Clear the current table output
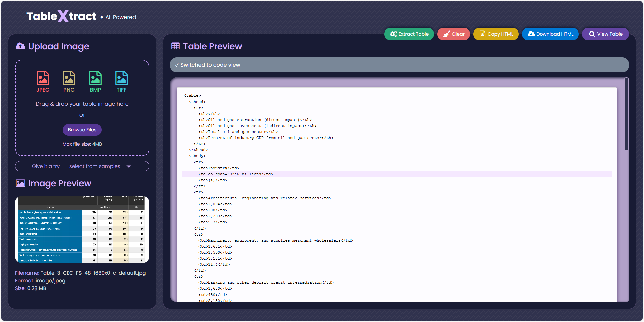The height and width of the screenshot is (322, 644). tap(453, 34)
